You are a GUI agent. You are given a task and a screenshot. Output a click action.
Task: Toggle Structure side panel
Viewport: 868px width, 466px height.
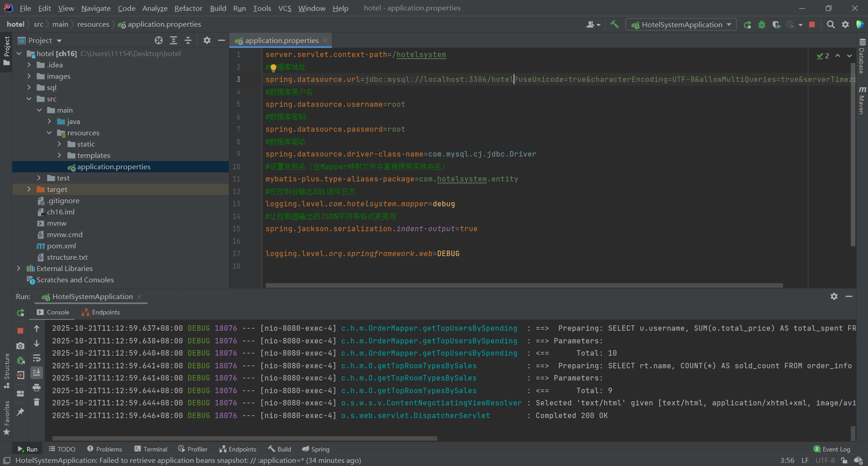tap(6, 370)
